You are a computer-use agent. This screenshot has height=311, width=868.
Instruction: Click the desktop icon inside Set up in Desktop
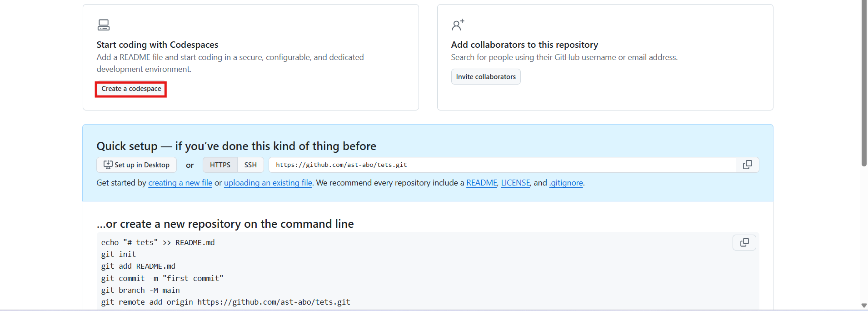(107, 165)
